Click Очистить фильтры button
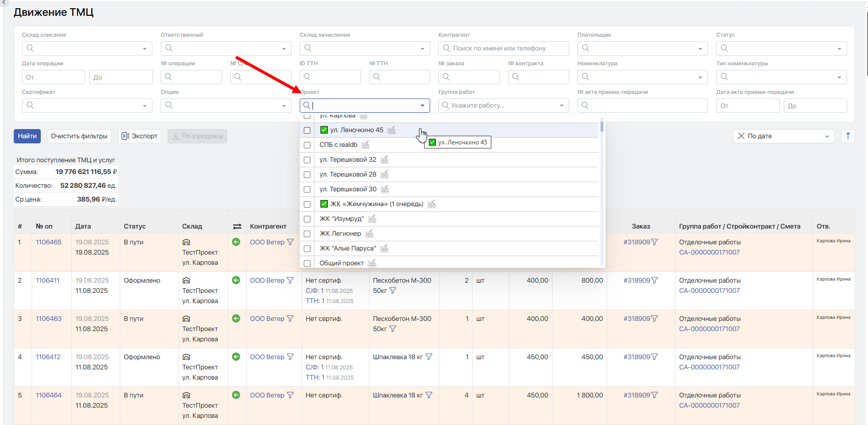 coord(79,136)
